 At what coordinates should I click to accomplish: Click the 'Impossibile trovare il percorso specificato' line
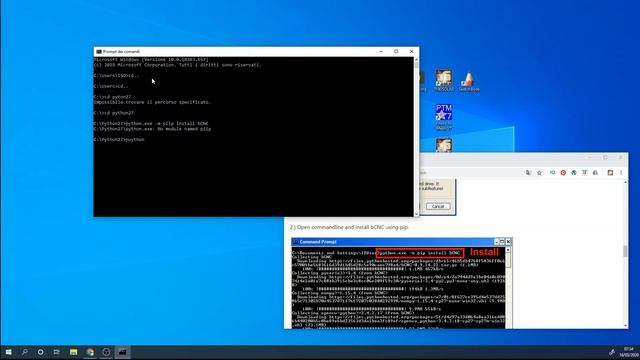click(x=152, y=102)
